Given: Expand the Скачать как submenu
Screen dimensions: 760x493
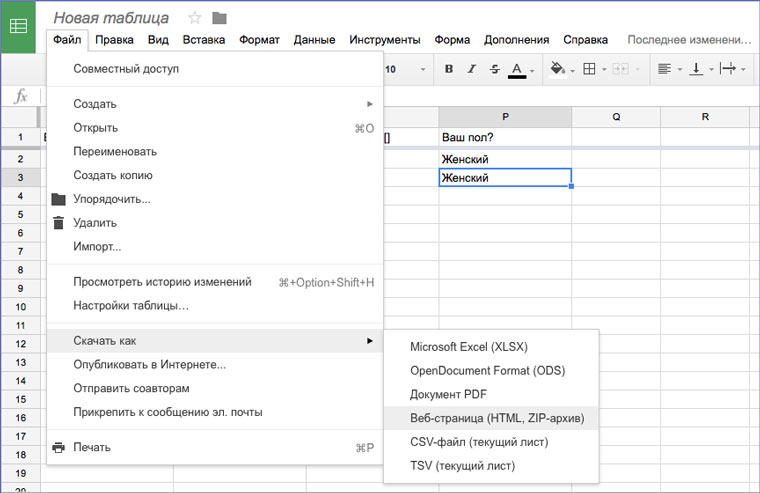Looking at the screenshot, I should point(215,341).
